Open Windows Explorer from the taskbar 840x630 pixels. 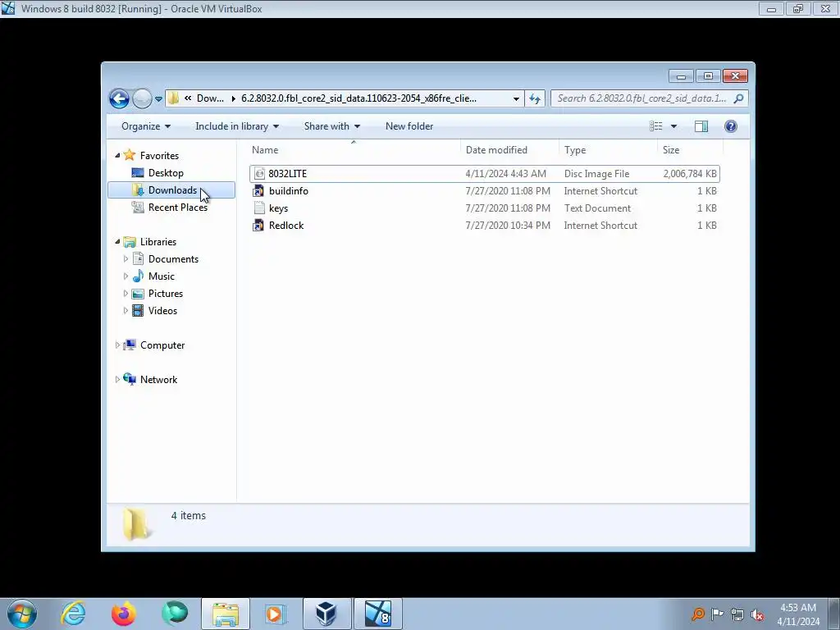pyautogui.click(x=226, y=614)
